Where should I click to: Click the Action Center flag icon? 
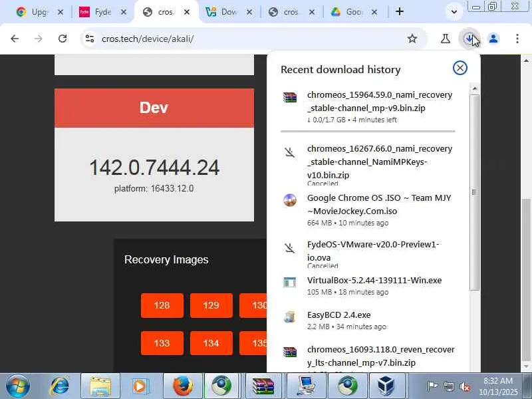[432, 386]
